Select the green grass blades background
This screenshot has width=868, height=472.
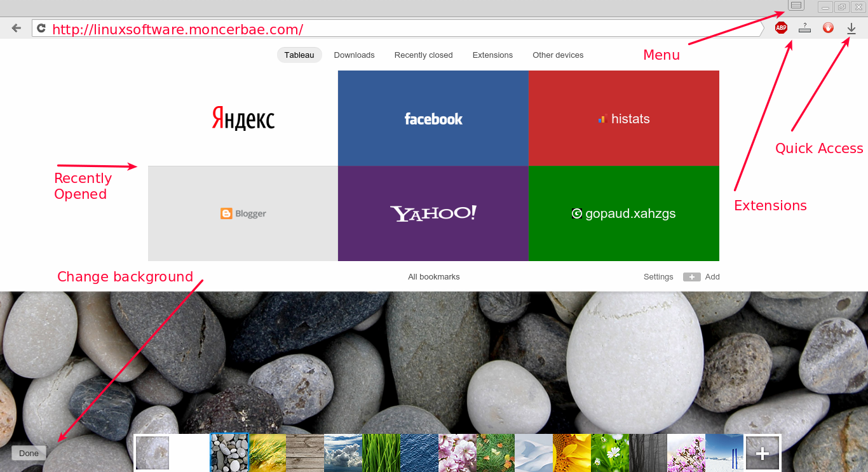pos(381,453)
